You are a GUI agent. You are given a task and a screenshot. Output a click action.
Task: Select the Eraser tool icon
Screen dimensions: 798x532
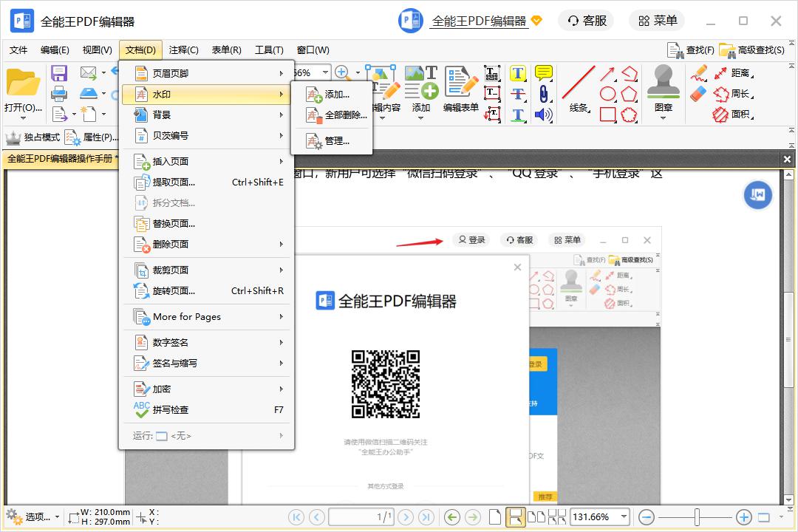click(698, 94)
